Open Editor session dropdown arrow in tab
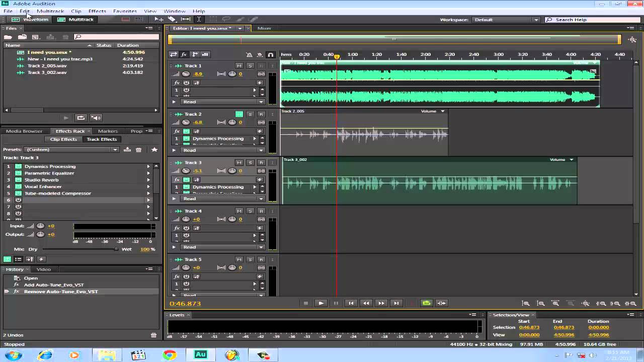This screenshot has height=362, width=644. 240,28
